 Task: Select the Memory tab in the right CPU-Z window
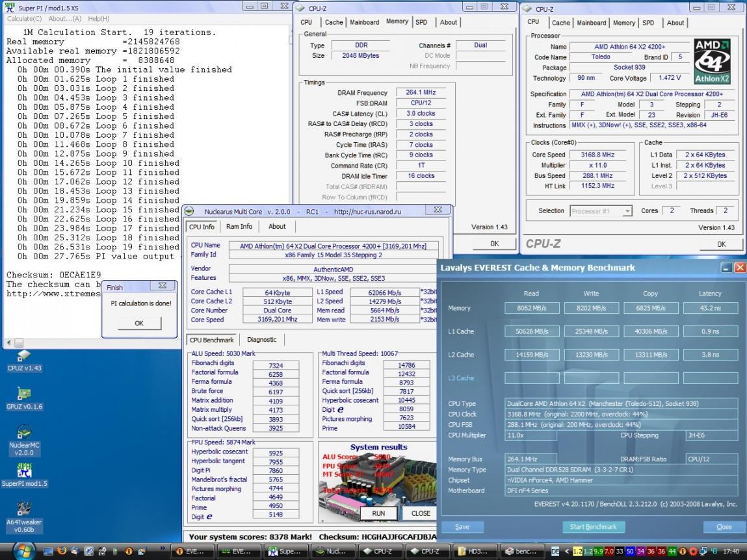(x=624, y=22)
